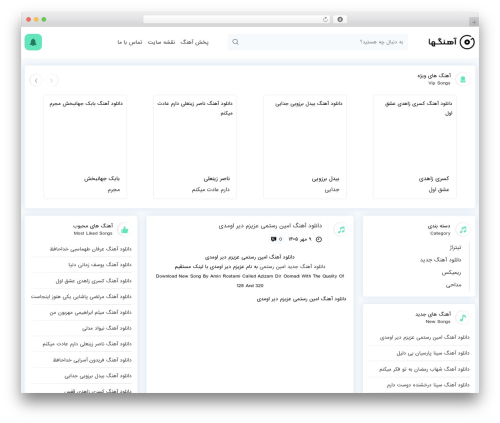This screenshot has width=500, height=423.
Task: Select the ریمیکس category
Action: (x=451, y=272)
